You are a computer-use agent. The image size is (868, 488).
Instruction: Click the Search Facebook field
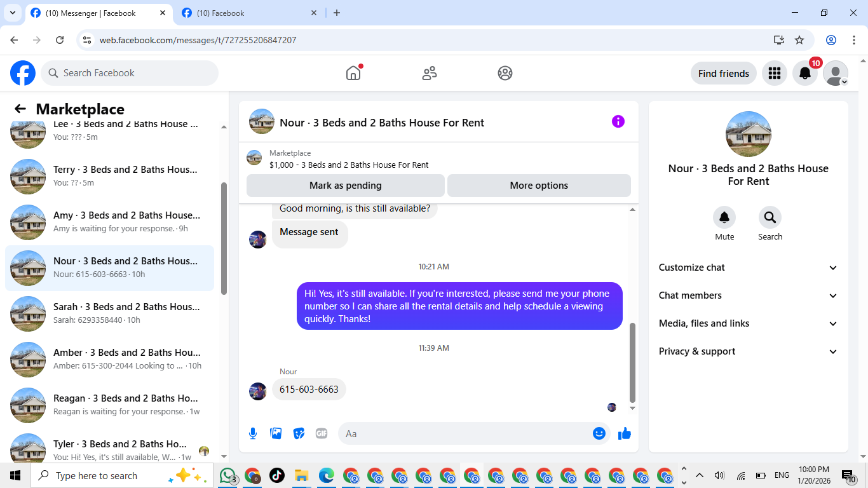tap(130, 73)
